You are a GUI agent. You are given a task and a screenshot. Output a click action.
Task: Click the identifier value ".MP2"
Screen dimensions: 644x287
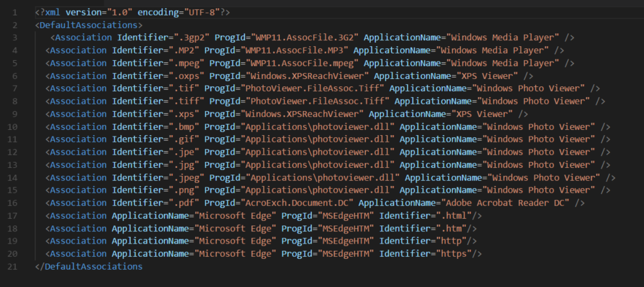[x=184, y=51]
